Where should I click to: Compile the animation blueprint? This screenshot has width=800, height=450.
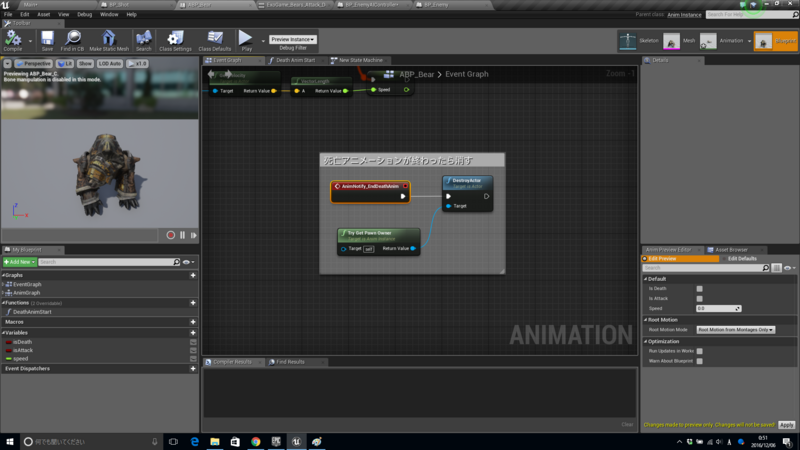(13, 40)
